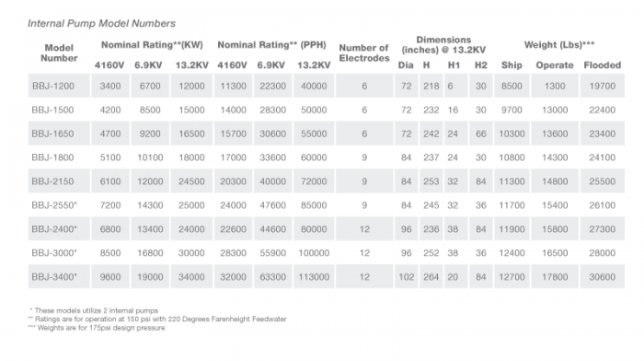Click the BBJ-1650 model number

click(x=52, y=134)
